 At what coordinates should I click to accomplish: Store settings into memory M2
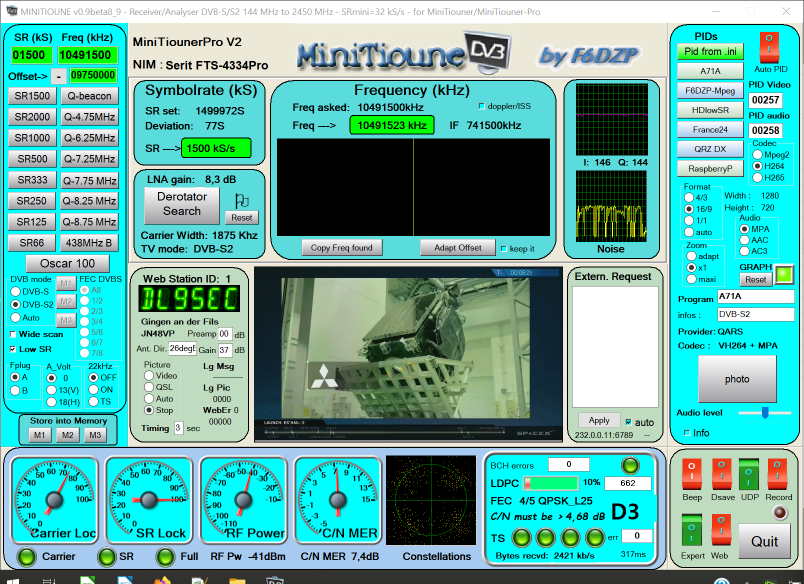coord(67,435)
